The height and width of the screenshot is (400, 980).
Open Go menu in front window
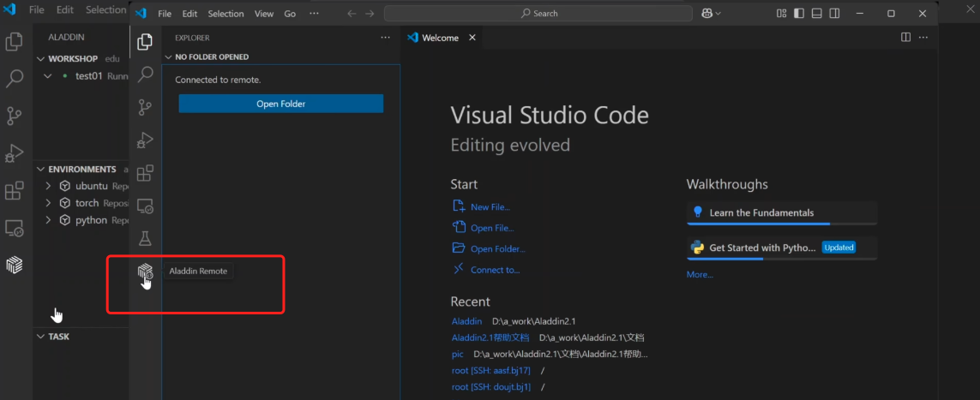tap(290, 14)
